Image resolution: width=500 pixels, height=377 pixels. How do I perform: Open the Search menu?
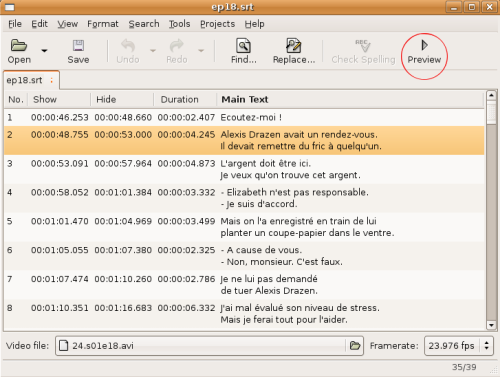(x=144, y=24)
